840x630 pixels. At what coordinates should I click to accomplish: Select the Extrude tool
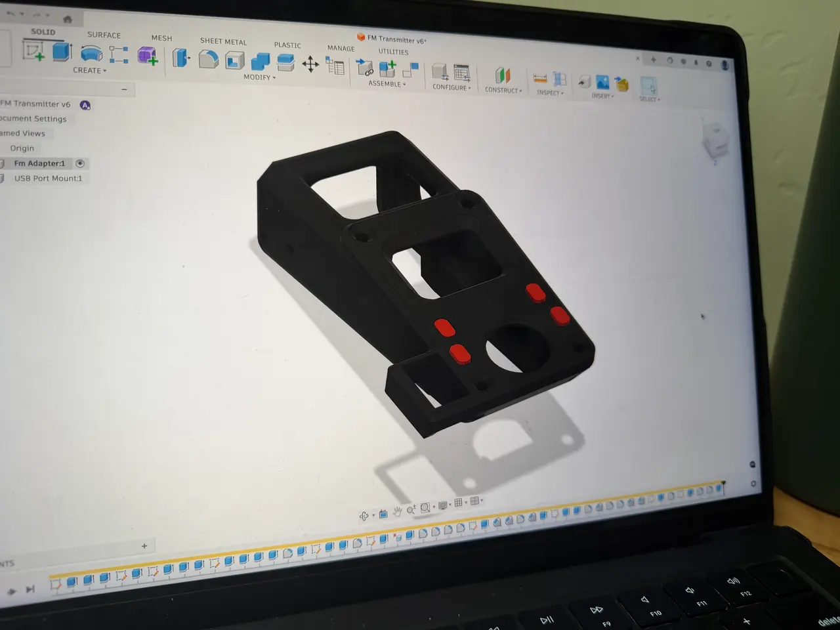pyautogui.click(x=62, y=51)
